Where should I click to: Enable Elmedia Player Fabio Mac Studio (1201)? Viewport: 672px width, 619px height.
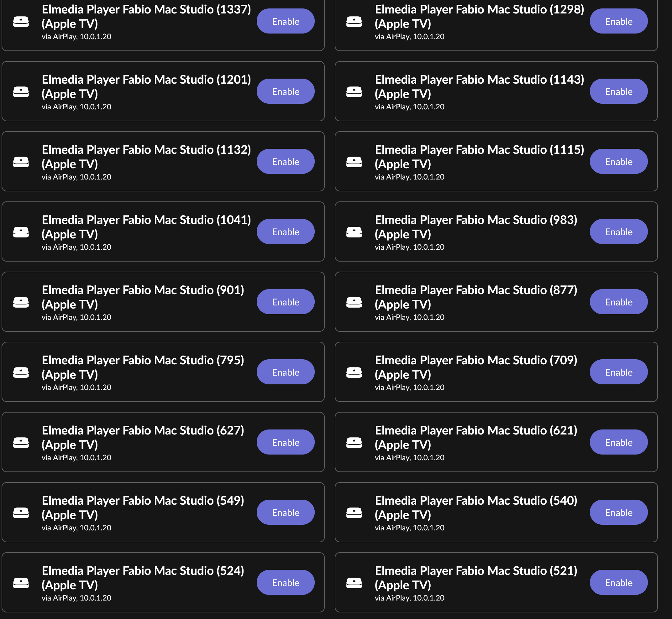[286, 91]
